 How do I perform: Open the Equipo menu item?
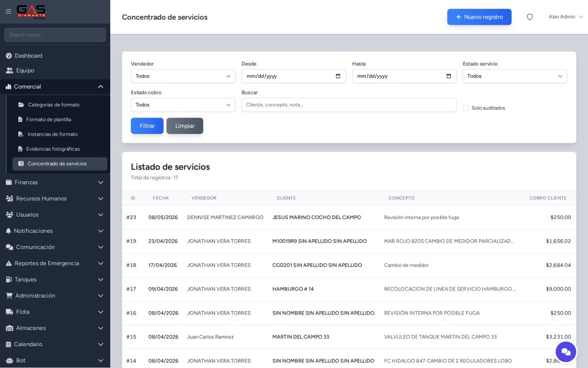55,70
